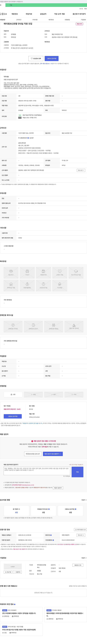The width and height of the screenshot is (87, 644).
Task: Click the 서류 screening method tile
Action: (13, 394)
